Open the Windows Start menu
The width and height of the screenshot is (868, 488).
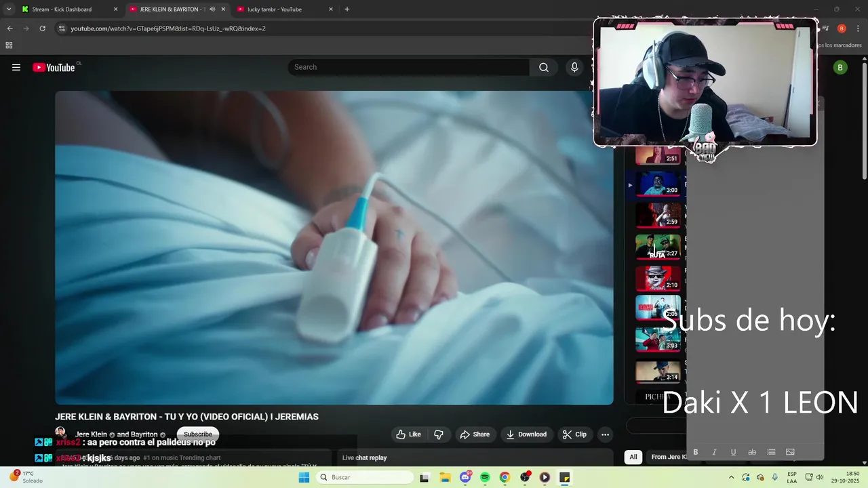click(304, 477)
